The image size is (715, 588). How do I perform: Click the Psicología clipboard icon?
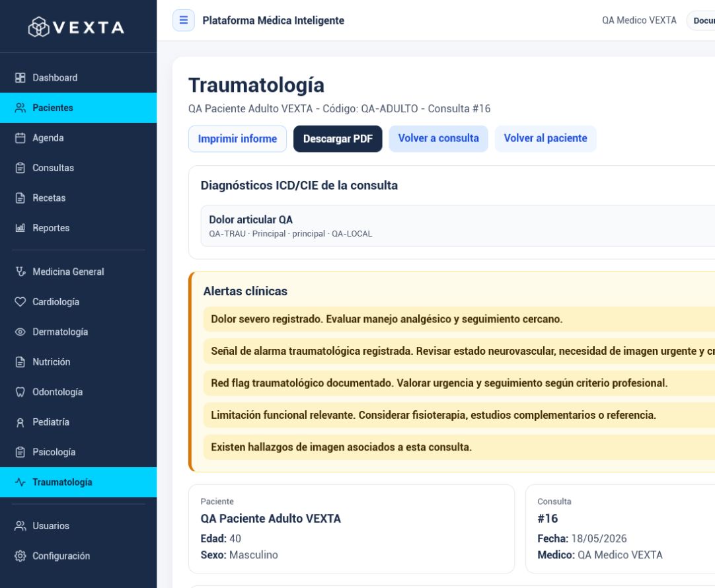tap(20, 452)
